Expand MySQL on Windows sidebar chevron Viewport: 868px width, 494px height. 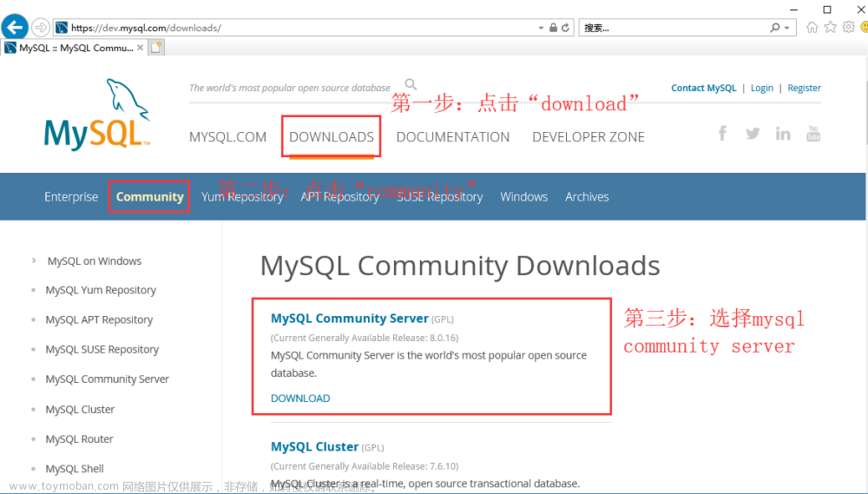tap(35, 260)
